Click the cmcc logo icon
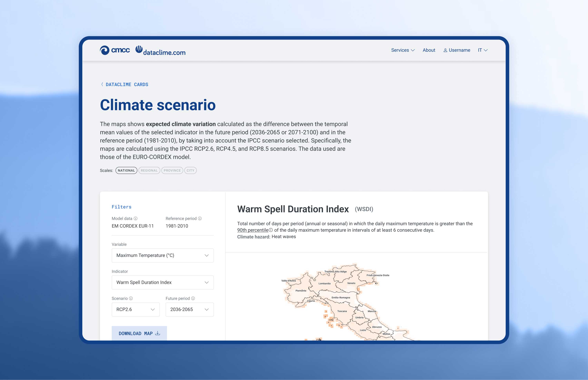The height and width of the screenshot is (380, 588). click(105, 50)
